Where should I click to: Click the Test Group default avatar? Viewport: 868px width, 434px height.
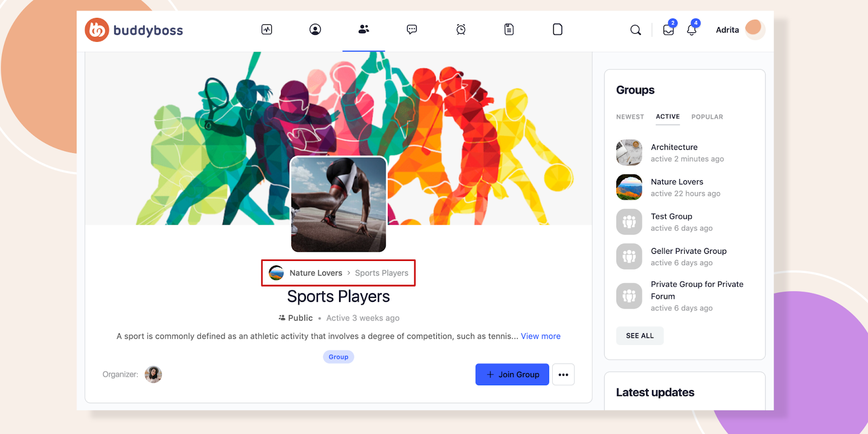(629, 222)
